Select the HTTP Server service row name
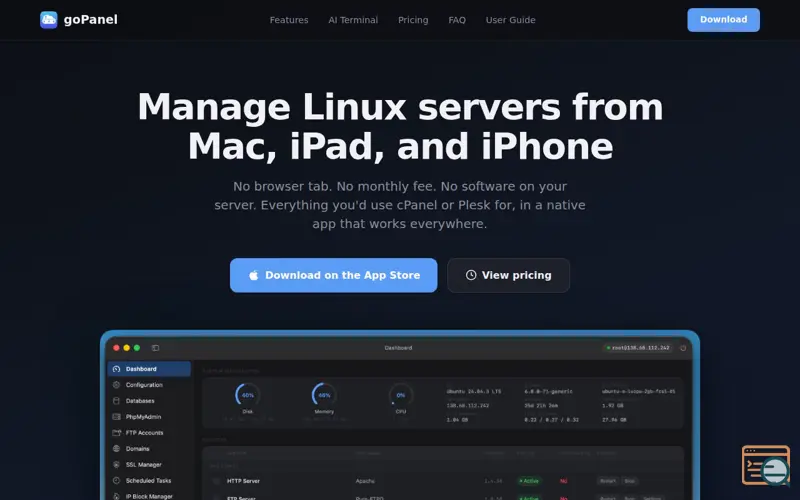This screenshot has width=800, height=500. click(243, 481)
